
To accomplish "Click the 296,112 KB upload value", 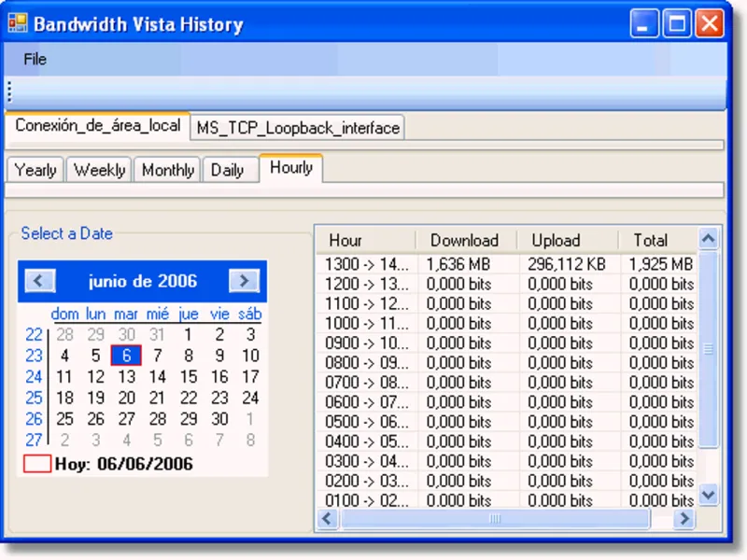I will (567, 264).
